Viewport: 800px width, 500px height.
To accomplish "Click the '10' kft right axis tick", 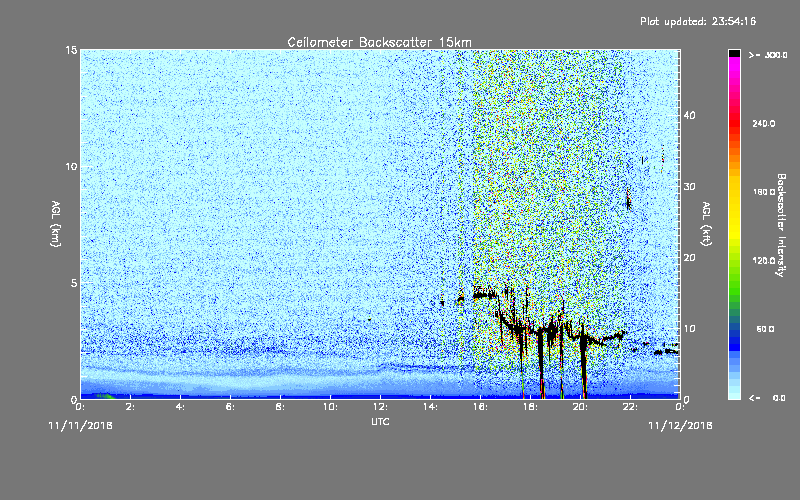I will point(689,329).
